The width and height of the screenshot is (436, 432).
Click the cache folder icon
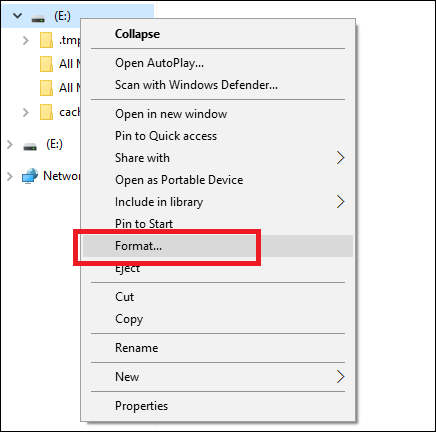[x=46, y=112]
